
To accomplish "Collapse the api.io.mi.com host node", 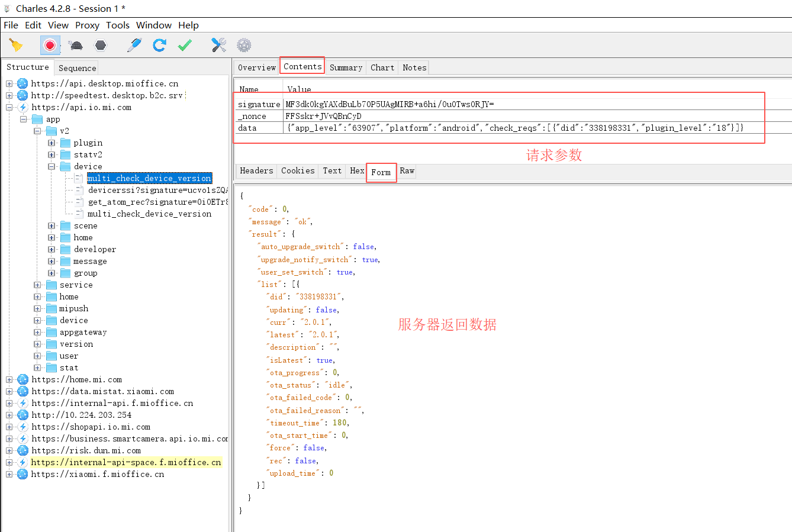I will (x=9, y=107).
